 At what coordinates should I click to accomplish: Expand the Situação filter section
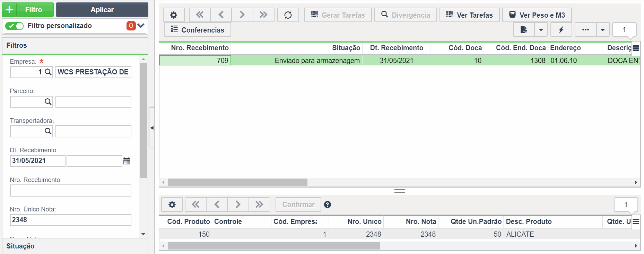tap(75, 246)
